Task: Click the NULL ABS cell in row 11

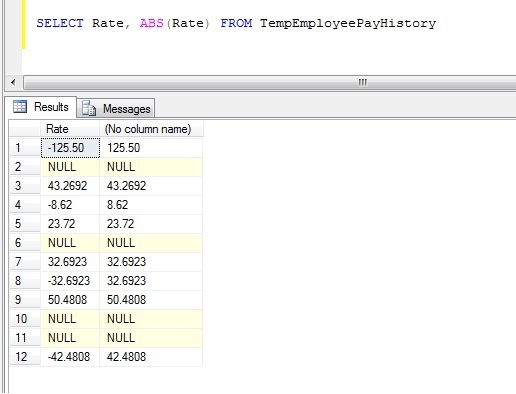Action: click(151, 338)
